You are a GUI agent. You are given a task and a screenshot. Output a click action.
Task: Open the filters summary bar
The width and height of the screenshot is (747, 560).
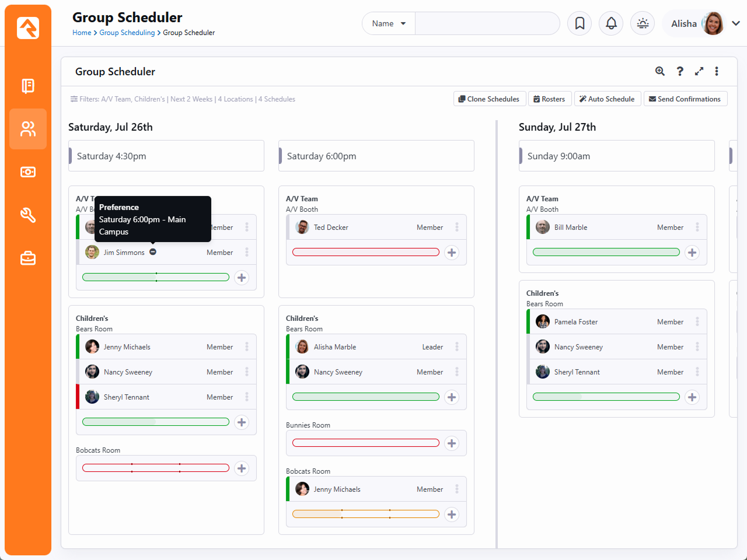pos(183,99)
